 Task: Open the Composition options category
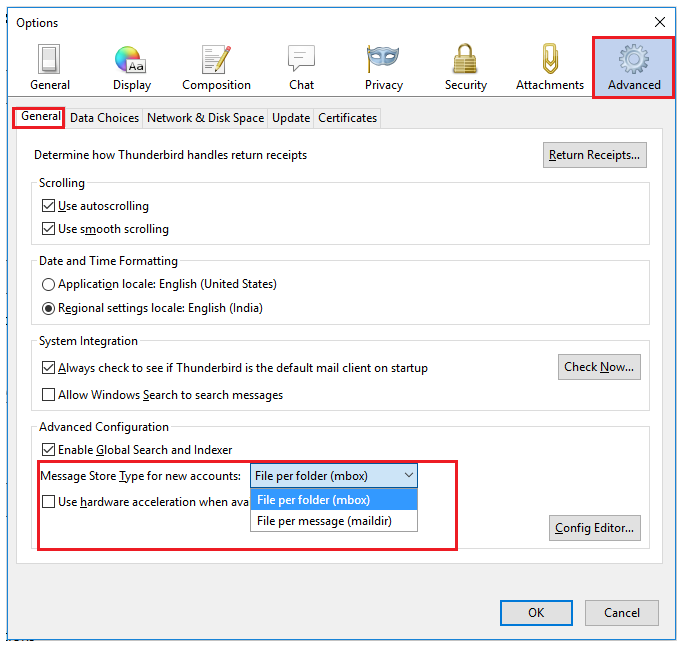tap(216, 67)
